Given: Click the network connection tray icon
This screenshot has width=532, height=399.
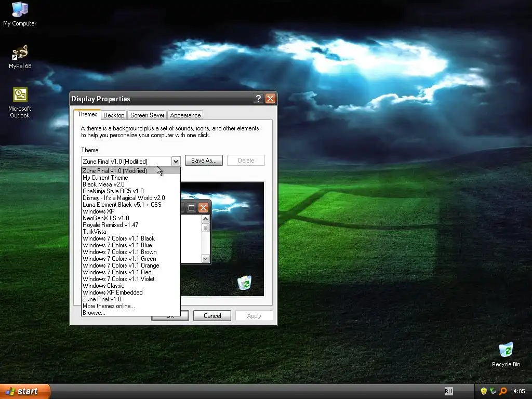Looking at the screenshot, I should 493,391.
